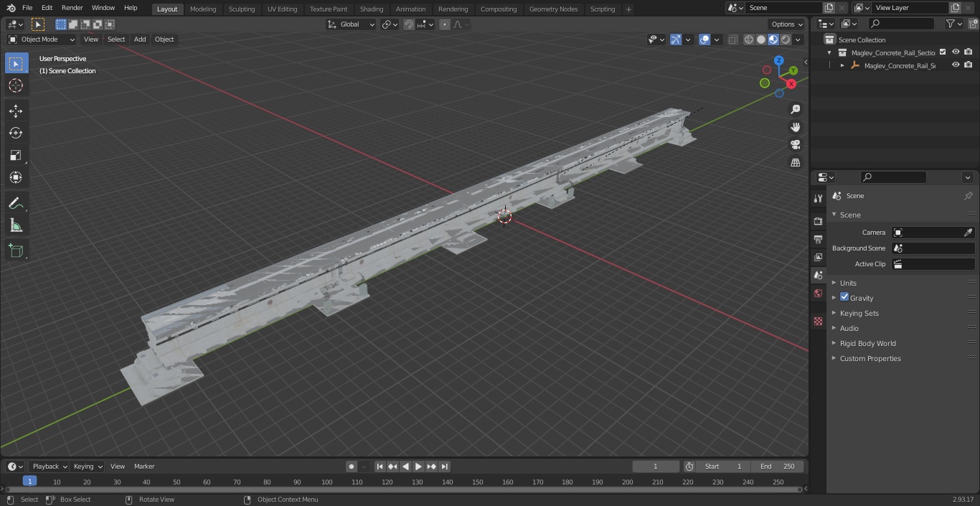Select the Add Cube tool
The image size is (980, 506).
click(x=16, y=251)
